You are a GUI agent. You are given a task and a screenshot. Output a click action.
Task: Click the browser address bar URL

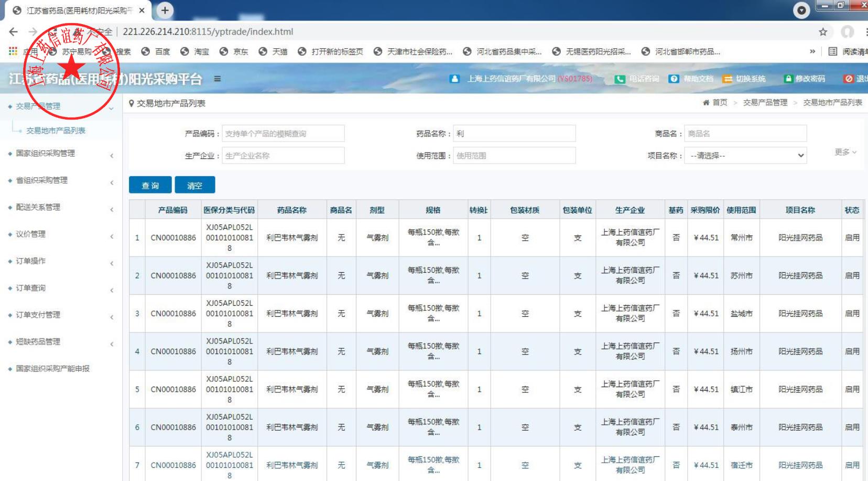click(208, 31)
